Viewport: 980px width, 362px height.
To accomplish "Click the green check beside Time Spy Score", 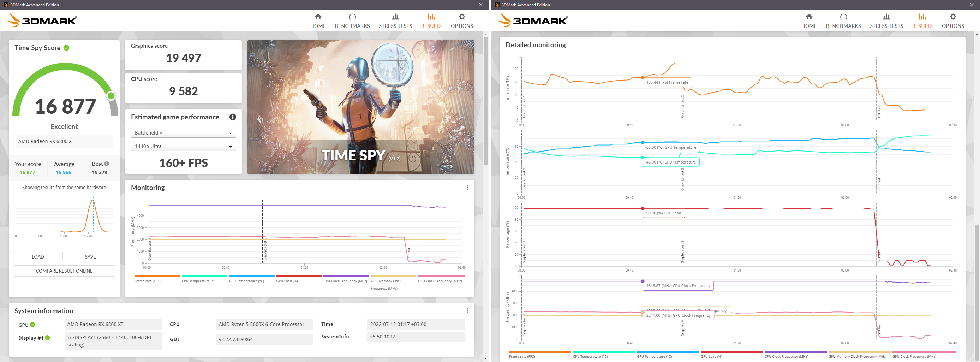I will point(67,48).
